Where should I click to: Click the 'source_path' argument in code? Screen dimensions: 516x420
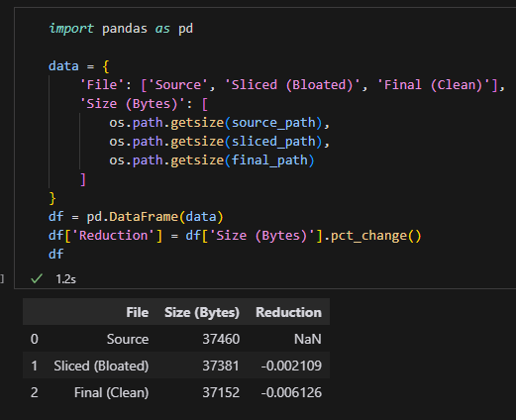coord(273,123)
